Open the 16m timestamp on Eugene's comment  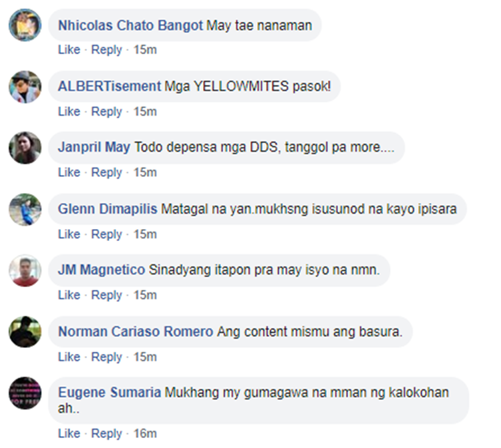pos(145,433)
